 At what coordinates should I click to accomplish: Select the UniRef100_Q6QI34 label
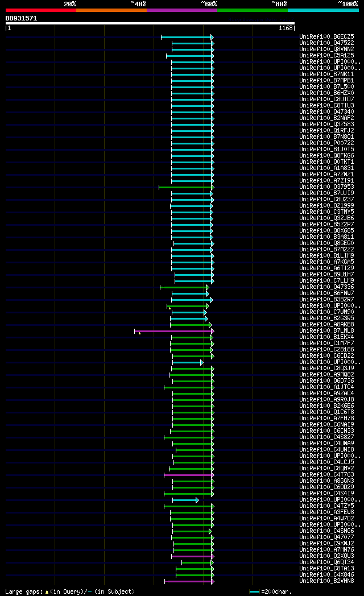pyautogui.click(x=326, y=562)
